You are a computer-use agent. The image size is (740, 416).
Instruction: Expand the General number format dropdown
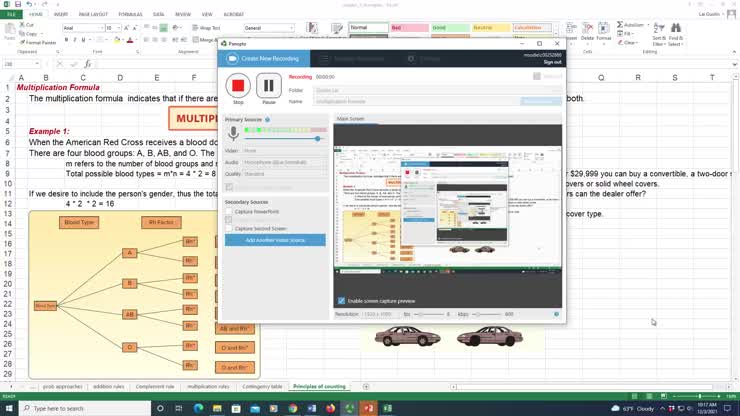point(268,28)
